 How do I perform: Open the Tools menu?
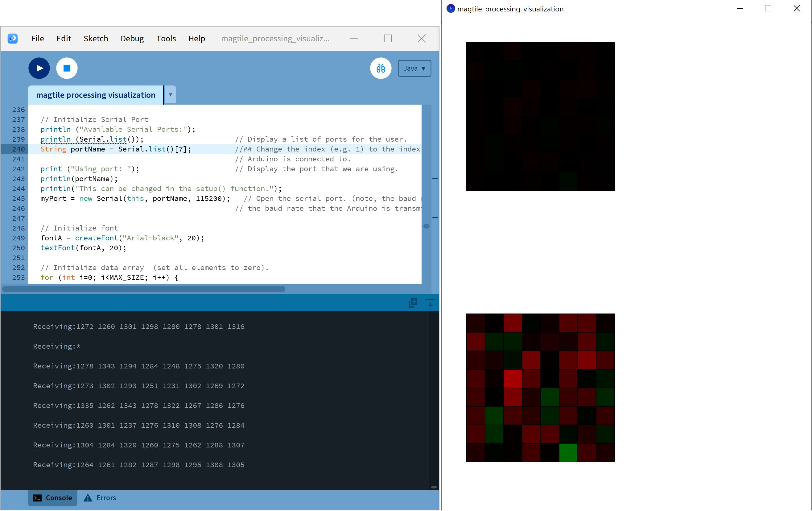point(166,39)
